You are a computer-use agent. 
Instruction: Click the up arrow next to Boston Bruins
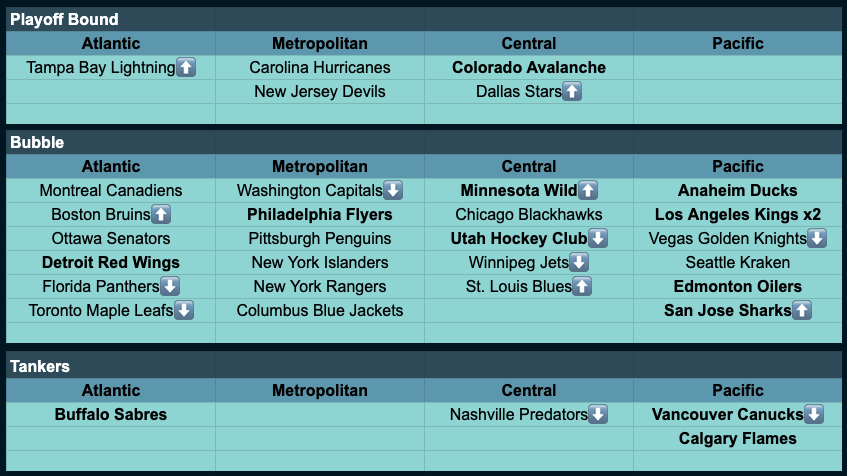tap(161, 214)
